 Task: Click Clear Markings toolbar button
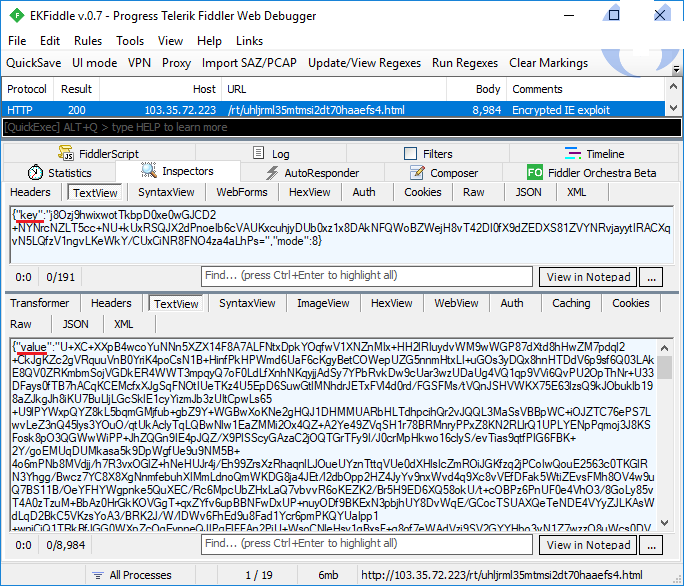(x=548, y=63)
